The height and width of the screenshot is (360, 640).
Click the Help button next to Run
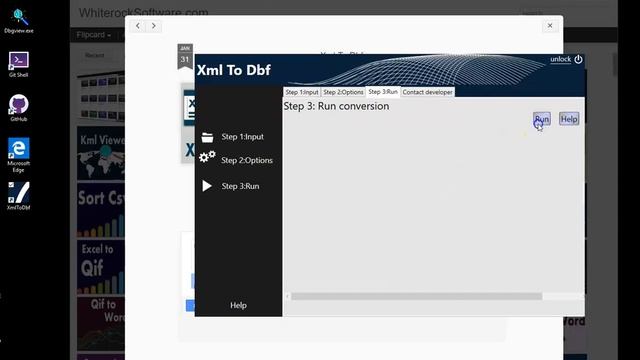pyautogui.click(x=569, y=119)
